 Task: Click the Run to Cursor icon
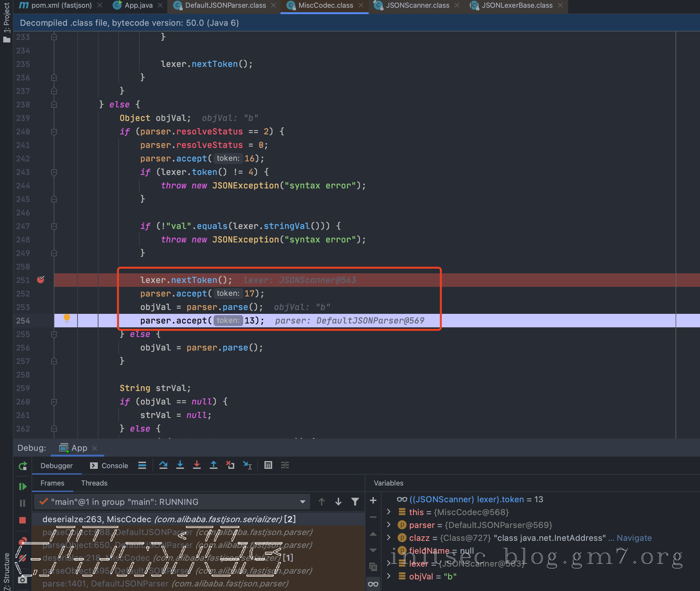coord(247,465)
